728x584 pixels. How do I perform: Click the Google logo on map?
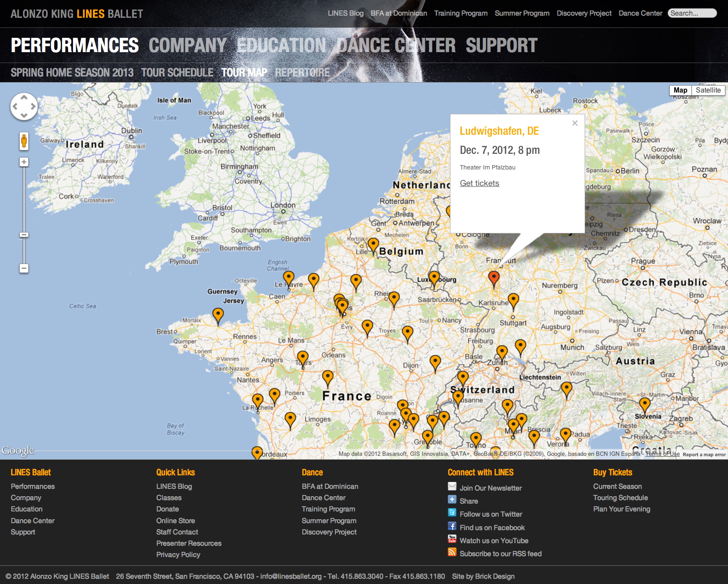[18, 451]
